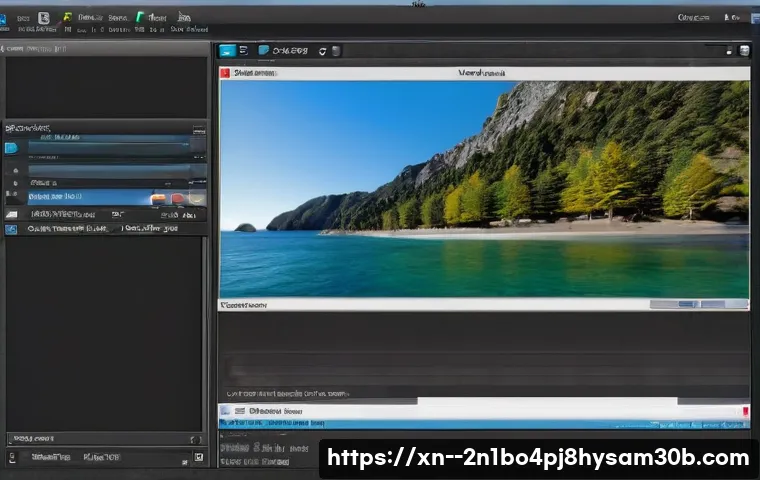
Task: Toggle the orange button in highlighted blue row
Action: click(158, 199)
